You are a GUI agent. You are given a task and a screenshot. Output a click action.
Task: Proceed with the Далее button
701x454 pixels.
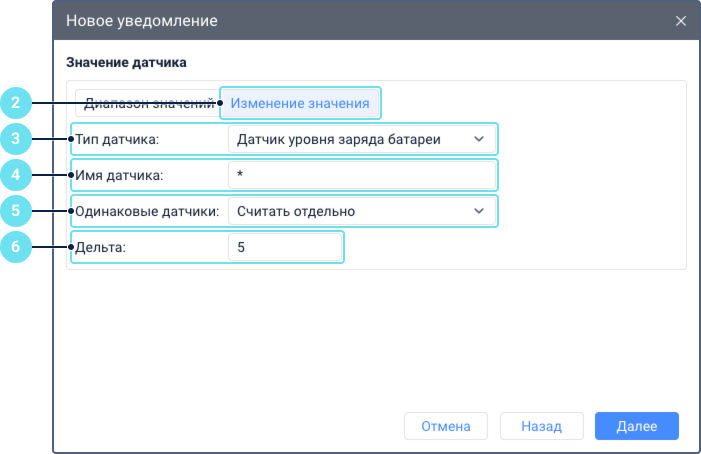636,426
